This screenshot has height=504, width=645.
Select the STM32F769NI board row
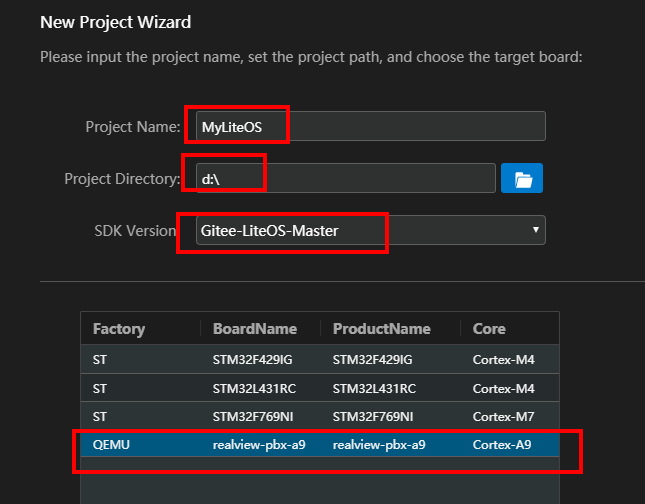pos(319,415)
